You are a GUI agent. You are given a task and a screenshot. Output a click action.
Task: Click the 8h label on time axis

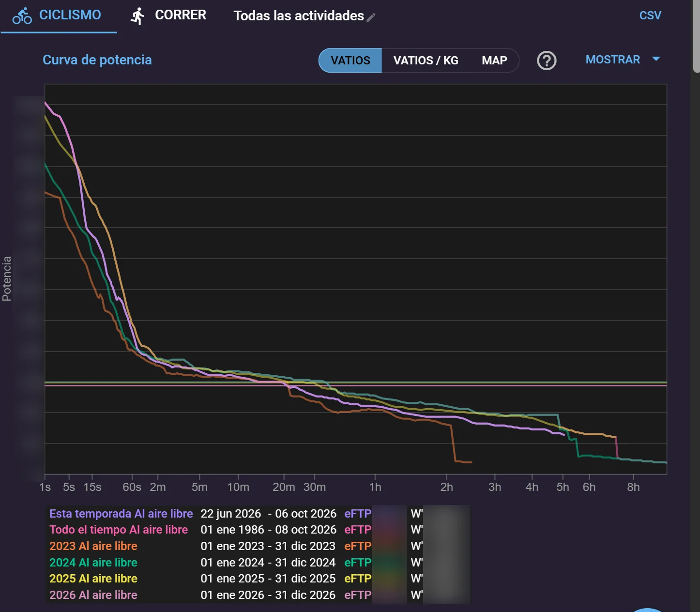(633, 487)
